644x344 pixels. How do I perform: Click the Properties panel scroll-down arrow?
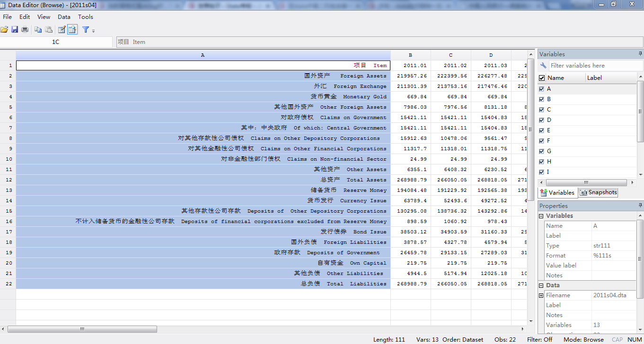[x=640, y=330]
